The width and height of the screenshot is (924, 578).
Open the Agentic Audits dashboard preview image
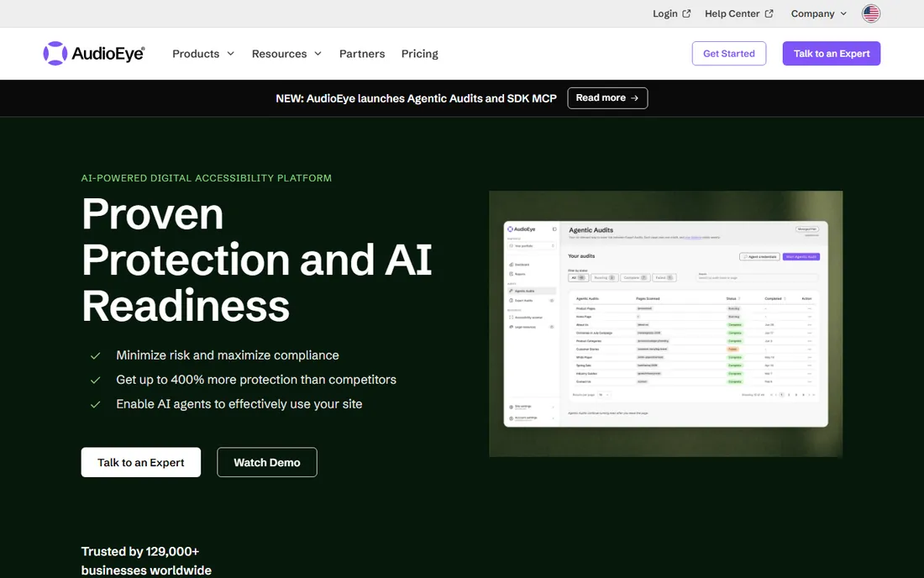[666, 323]
